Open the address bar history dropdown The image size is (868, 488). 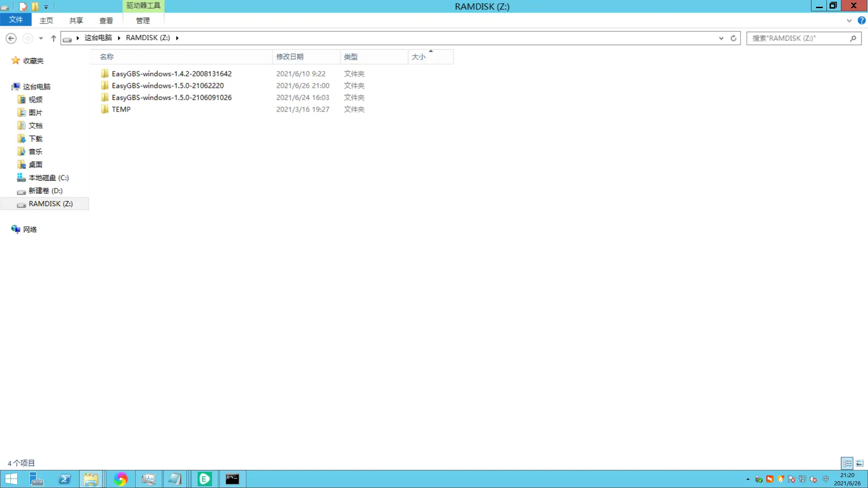click(x=721, y=38)
